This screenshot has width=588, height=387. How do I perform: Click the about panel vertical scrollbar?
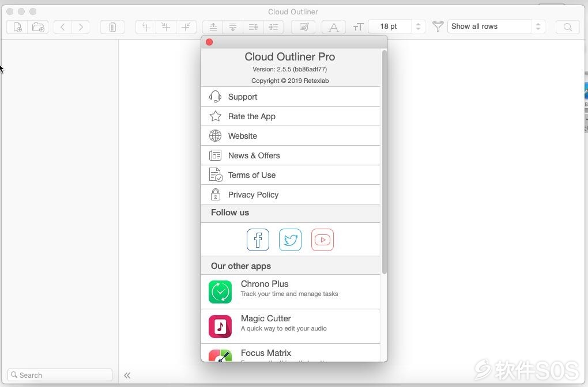pyautogui.click(x=384, y=161)
